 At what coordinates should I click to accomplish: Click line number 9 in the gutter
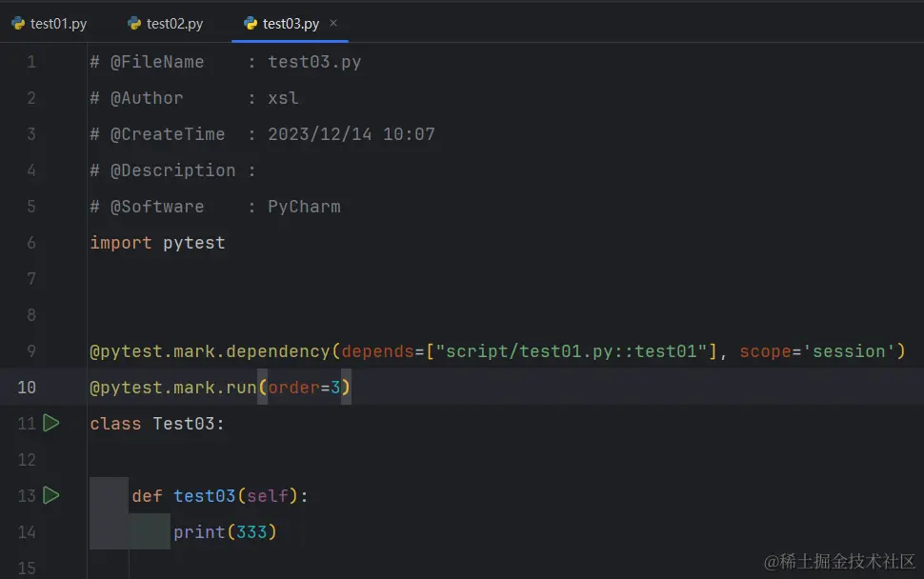pyautogui.click(x=31, y=351)
